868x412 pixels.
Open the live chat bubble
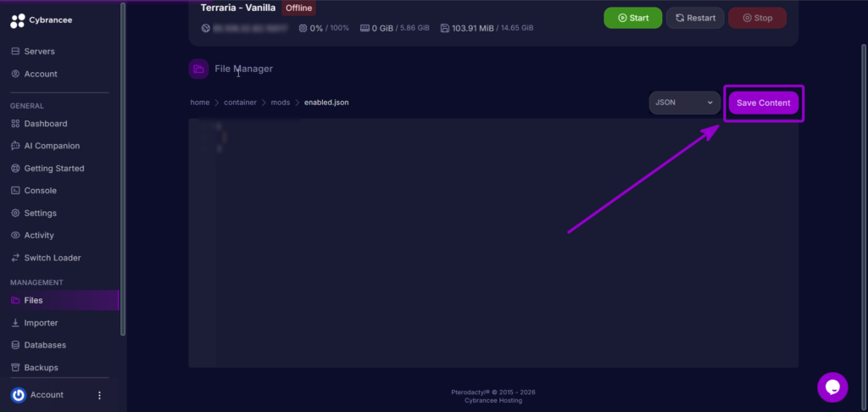pos(832,387)
